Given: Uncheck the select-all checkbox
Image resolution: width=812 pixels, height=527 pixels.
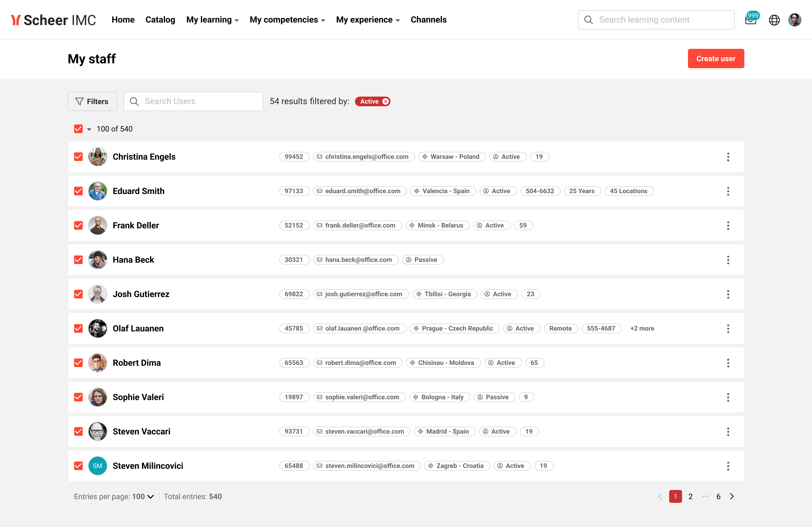Looking at the screenshot, I should point(78,129).
